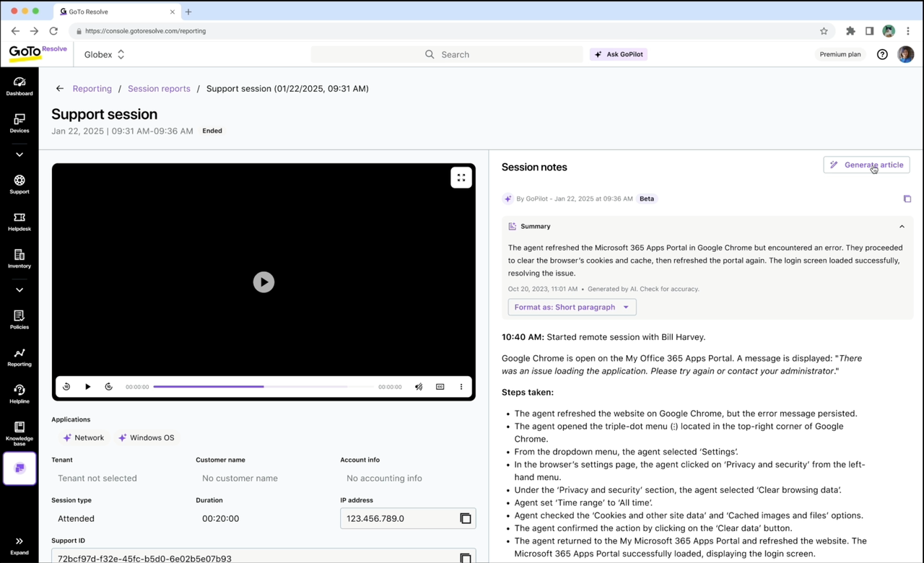Go to Reporting breadcrumb link
This screenshot has width=924, height=563.
[92, 89]
